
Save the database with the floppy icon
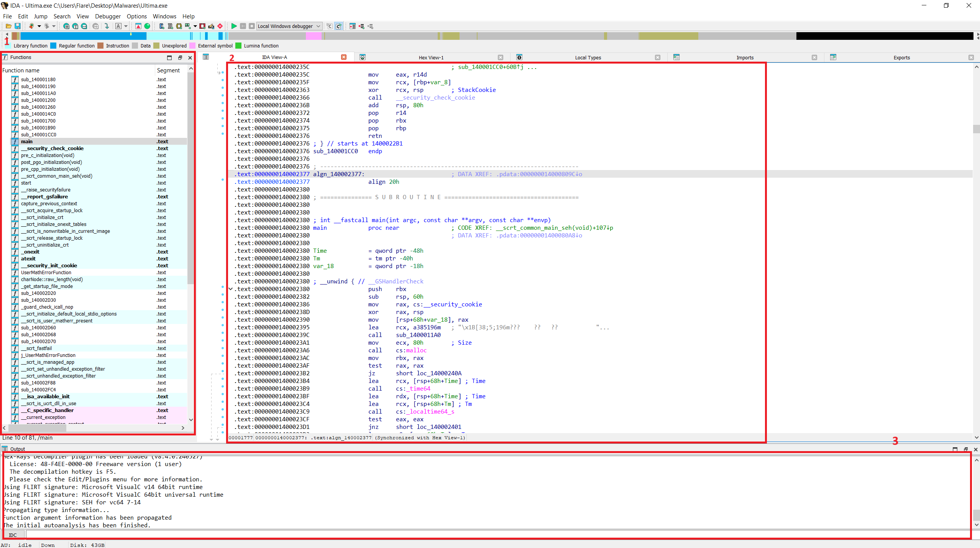18,26
